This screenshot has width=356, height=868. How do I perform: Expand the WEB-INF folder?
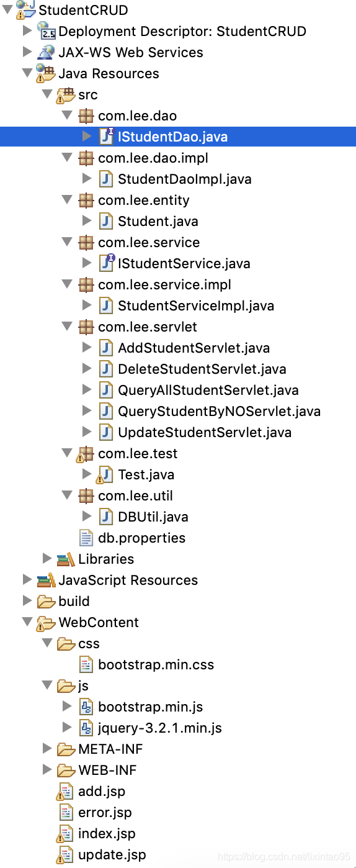(47, 770)
